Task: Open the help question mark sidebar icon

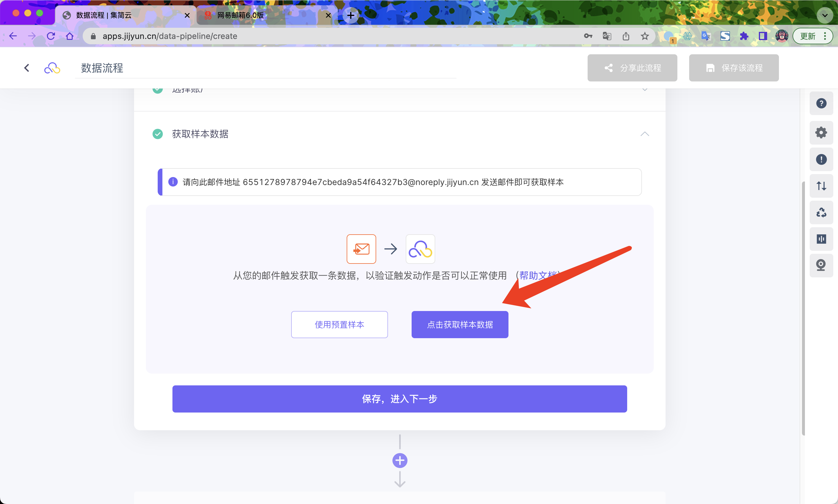Action: coord(821,103)
